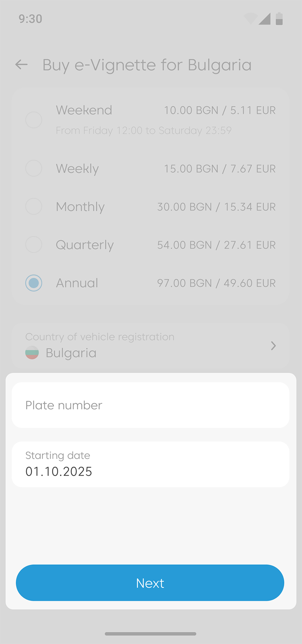This screenshot has height=644, width=302.
Task: Select the Weekend vignette radio button
Action: coord(34,120)
